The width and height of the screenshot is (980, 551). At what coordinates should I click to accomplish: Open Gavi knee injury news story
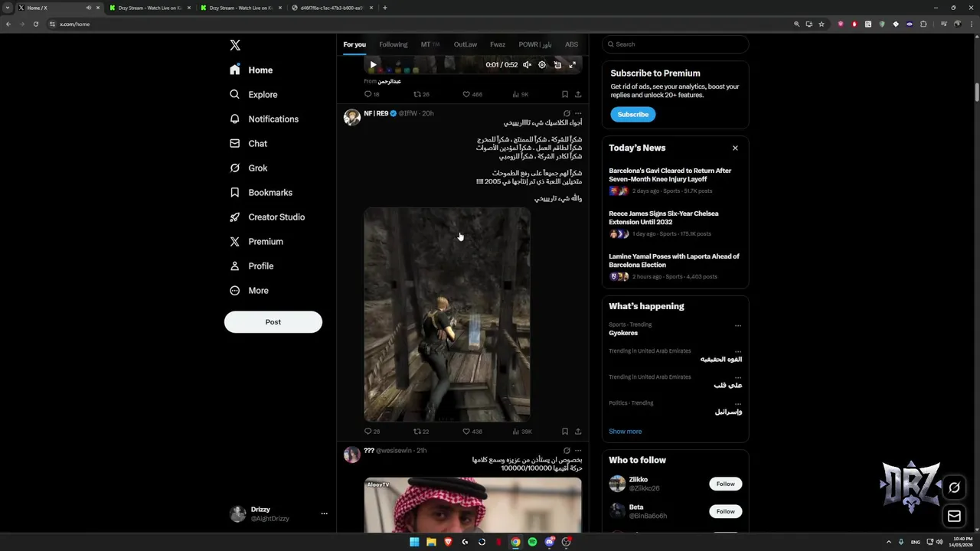(x=675, y=182)
